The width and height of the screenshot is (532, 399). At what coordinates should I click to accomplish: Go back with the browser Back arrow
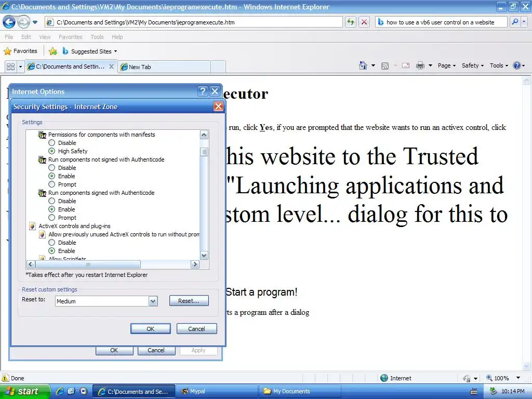click(9, 22)
